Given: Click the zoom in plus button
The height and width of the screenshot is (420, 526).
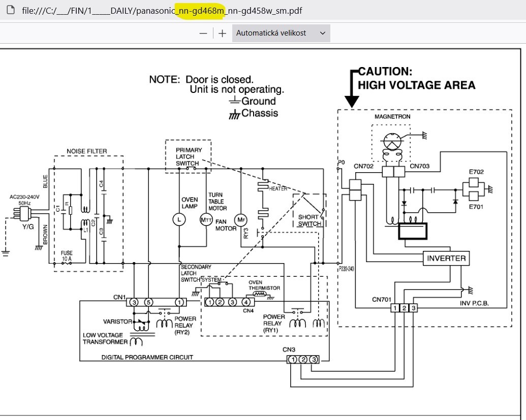Looking at the screenshot, I should (x=222, y=33).
